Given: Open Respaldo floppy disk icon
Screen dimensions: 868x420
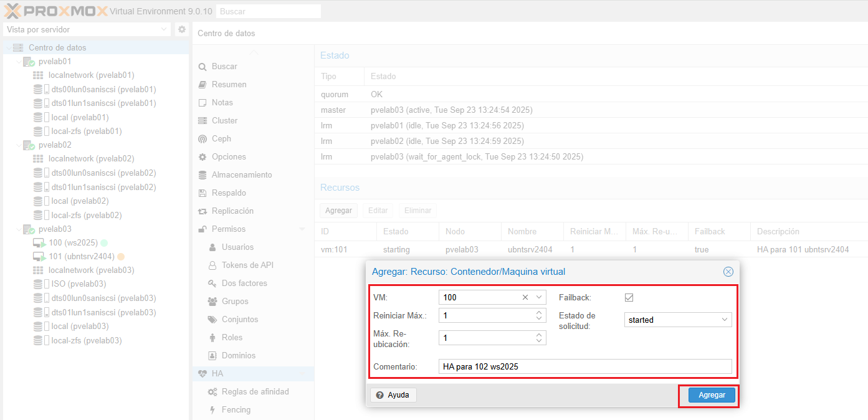Looking at the screenshot, I should (202, 193).
